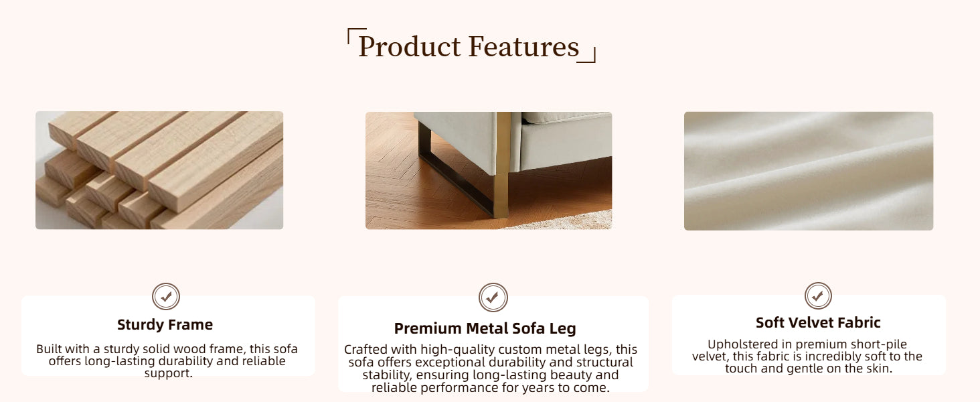Click the custom metal legs description paragraph
The height and width of the screenshot is (402, 980).
pyautogui.click(x=491, y=368)
